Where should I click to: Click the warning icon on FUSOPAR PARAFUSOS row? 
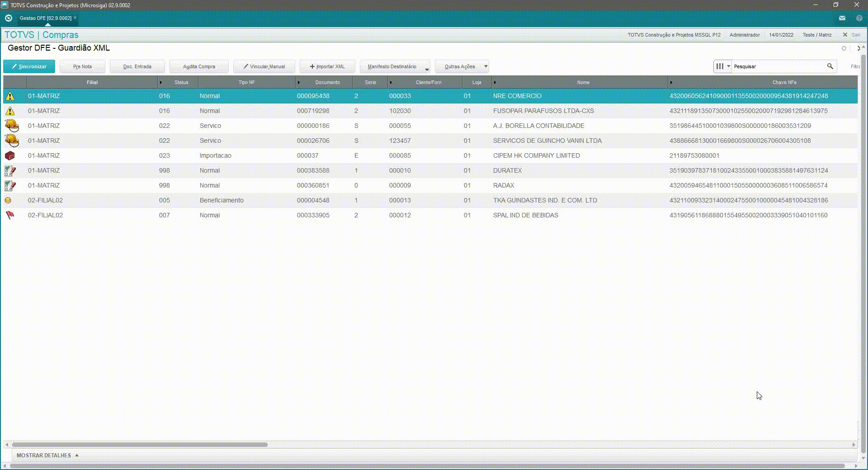tap(10, 111)
